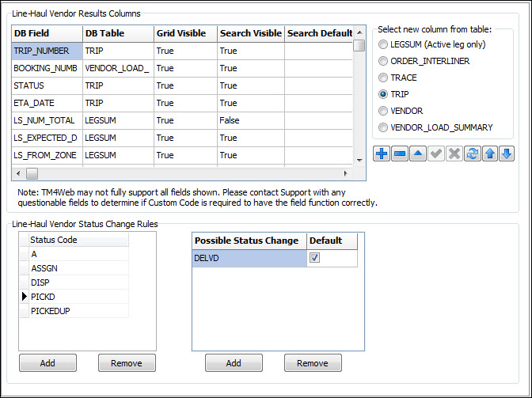Click the LEGSUM table cell of LS_EXPECTED_D
Viewport: 532px width, 398px height.
pyautogui.click(x=118, y=138)
